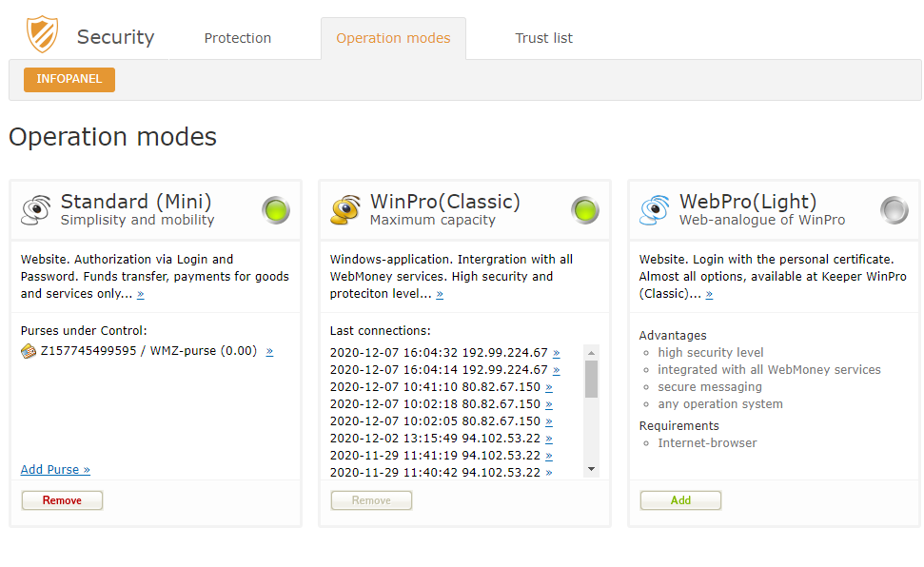This screenshot has width=924, height=567.
Task: Open details » for connection 2020-12-07 16:04:14
Action: [x=557, y=370]
